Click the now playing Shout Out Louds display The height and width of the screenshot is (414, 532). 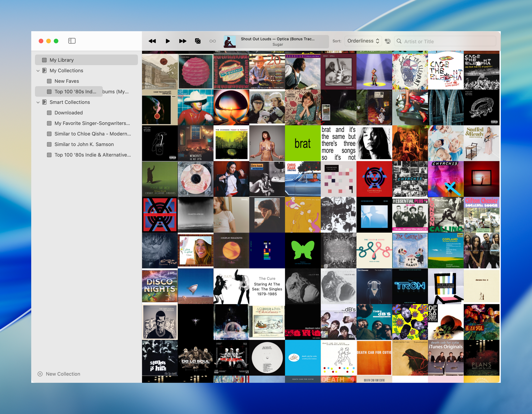276,42
